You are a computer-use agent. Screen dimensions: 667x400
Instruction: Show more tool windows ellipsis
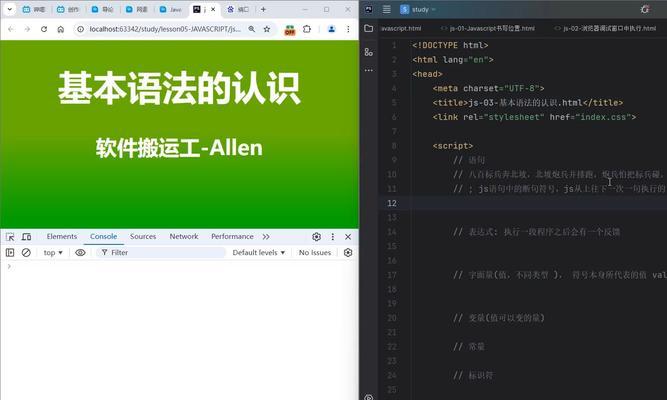pyautogui.click(x=369, y=70)
